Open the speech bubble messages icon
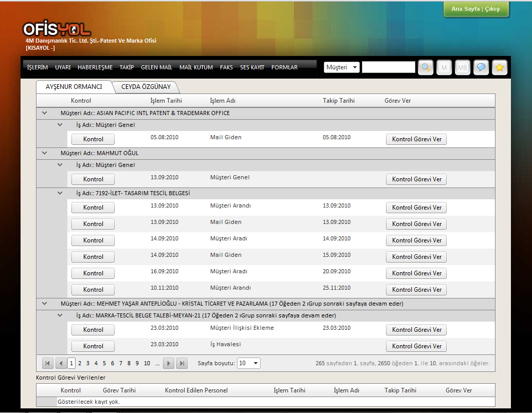The image size is (532, 413). point(481,68)
